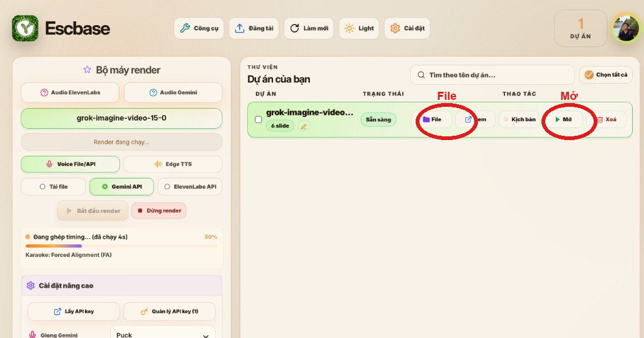Open Audio ElevenLabs help

click(70, 93)
